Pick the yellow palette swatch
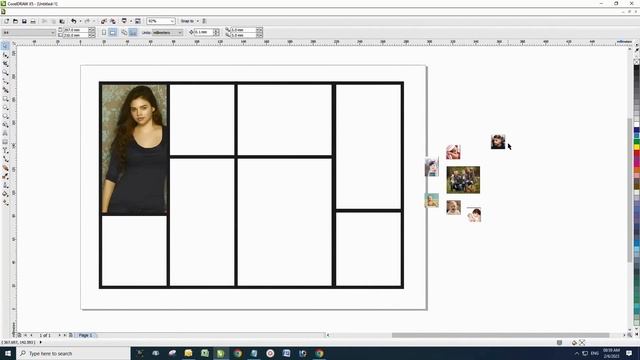Image resolution: width=640 pixels, height=360 pixels. tap(636, 147)
